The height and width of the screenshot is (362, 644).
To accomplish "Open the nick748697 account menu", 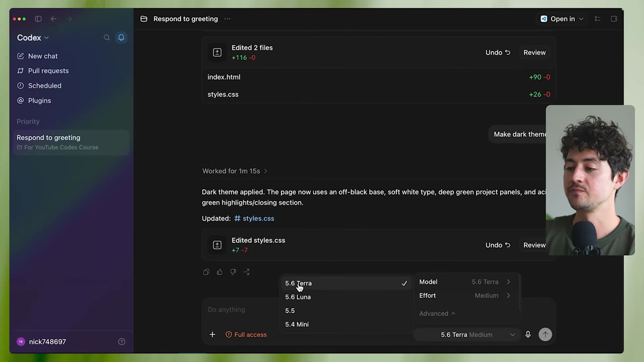I will pos(42,342).
